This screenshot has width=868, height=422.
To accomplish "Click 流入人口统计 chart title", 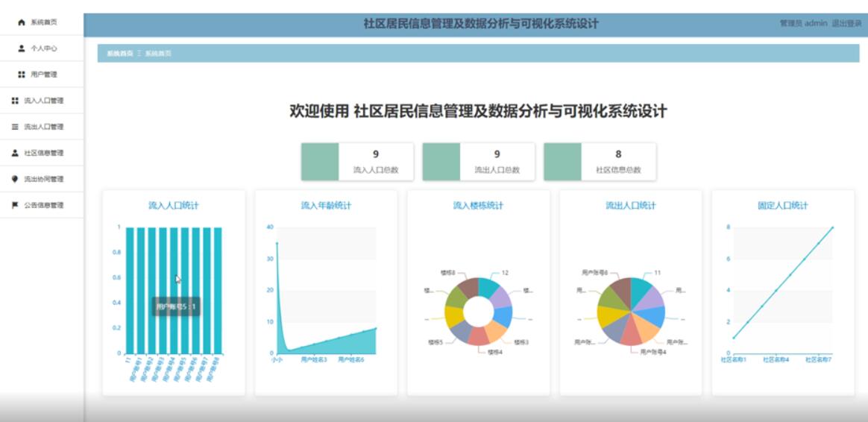I will pyautogui.click(x=174, y=206).
